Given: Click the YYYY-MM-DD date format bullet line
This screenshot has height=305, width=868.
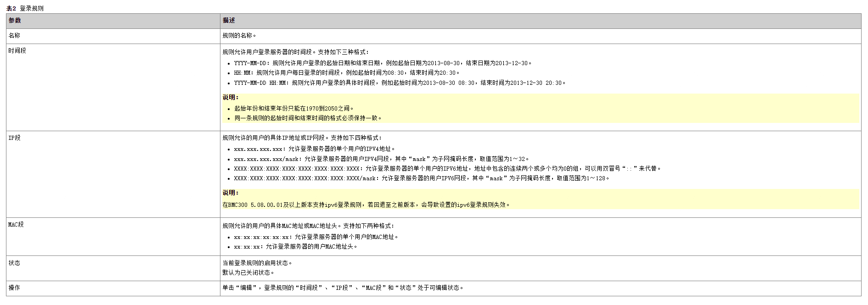Looking at the screenshot, I should coord(382,63).
